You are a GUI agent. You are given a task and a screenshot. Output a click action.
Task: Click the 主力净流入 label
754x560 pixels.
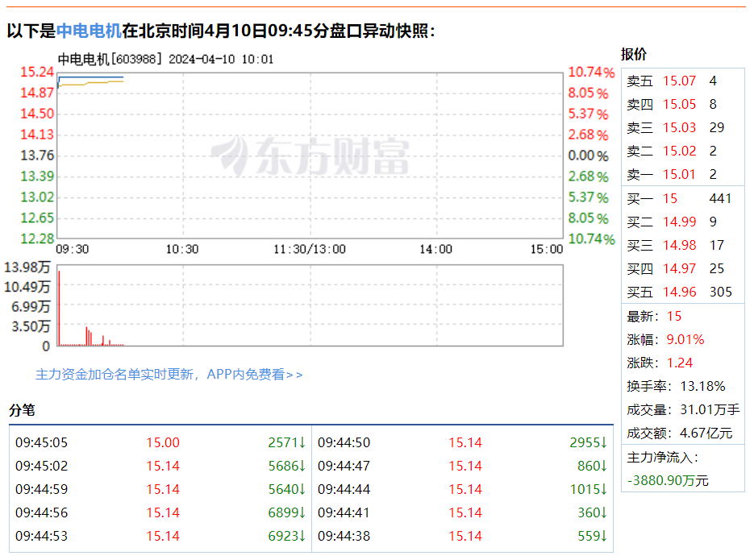pos(663,457)
